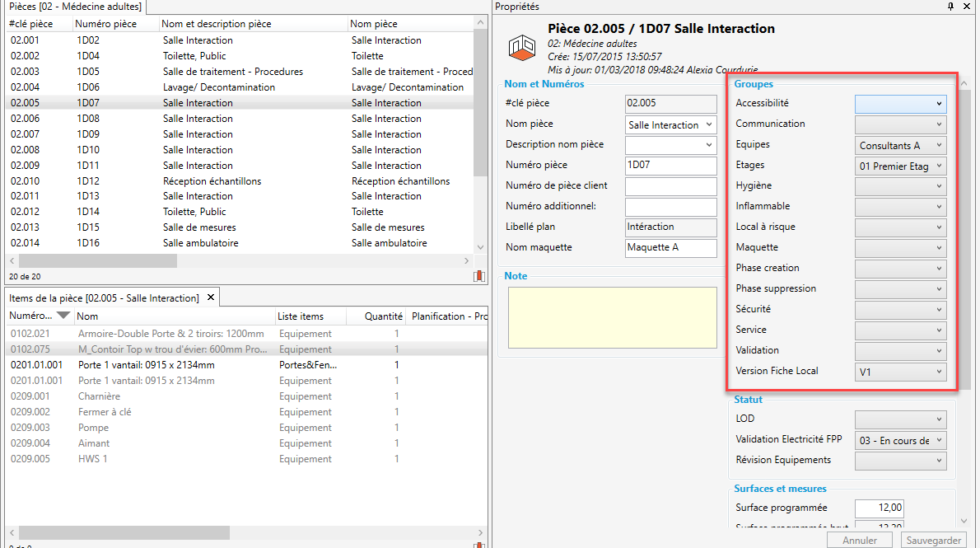Click the room cube icon in Propriétés header
The image size is (980, 548).
coord(522,48)
